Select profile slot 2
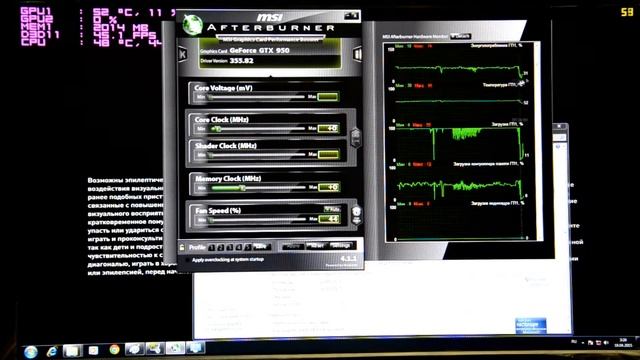The height and width of the screenshot is (360, 640). pyautogui.click(x=220, y=247)
